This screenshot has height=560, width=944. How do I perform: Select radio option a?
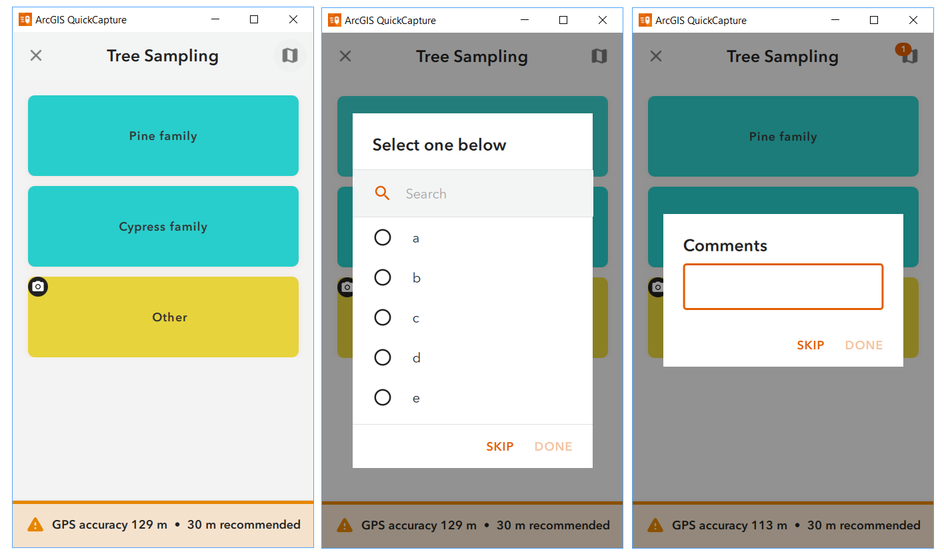[x=383, y=237]
